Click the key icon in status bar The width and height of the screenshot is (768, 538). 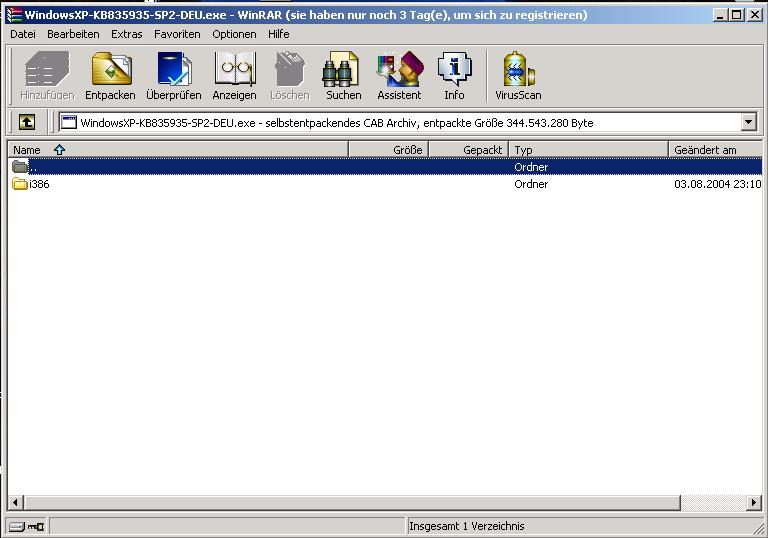pos(36,527)
